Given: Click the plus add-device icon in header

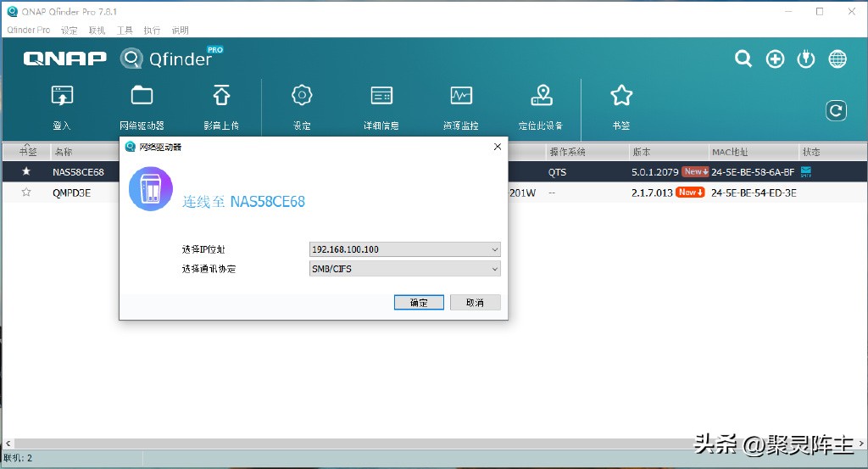Looking at the screenshot, I should (775, 59).
